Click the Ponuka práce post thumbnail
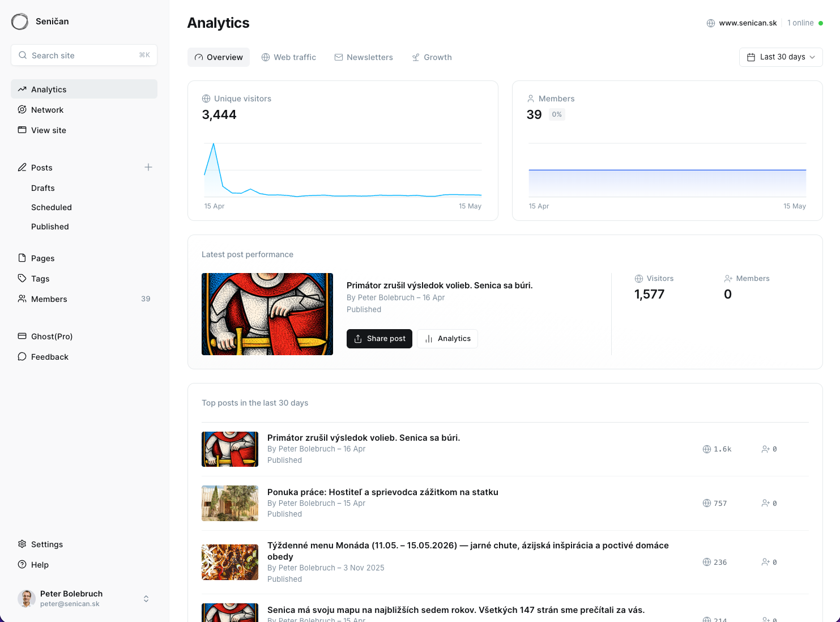The width and height of the screenshot is (840, 622). (230, 503)
